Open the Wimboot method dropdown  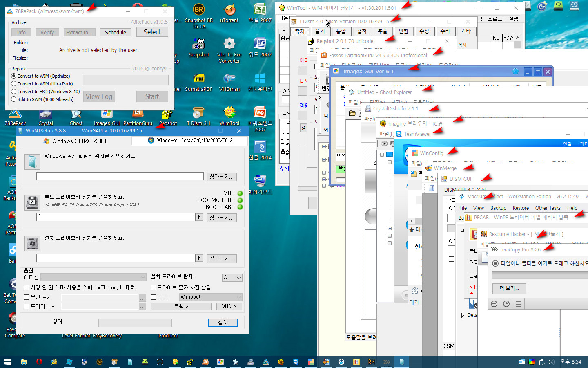(211, 297)
